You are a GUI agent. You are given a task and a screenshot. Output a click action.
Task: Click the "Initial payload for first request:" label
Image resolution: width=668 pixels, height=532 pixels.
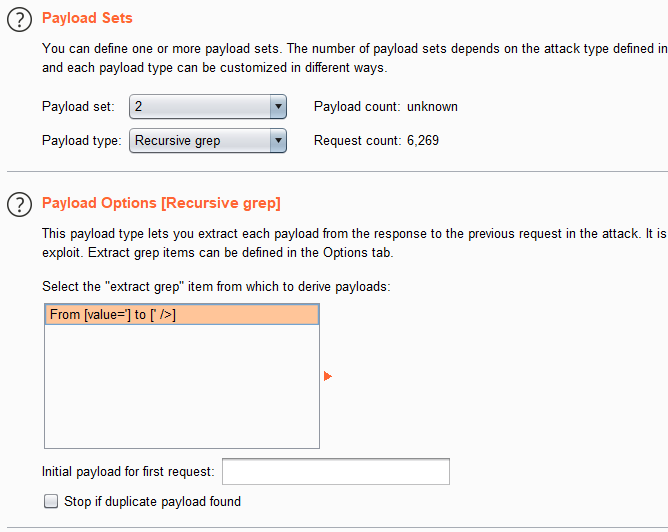tap(128, 472)
